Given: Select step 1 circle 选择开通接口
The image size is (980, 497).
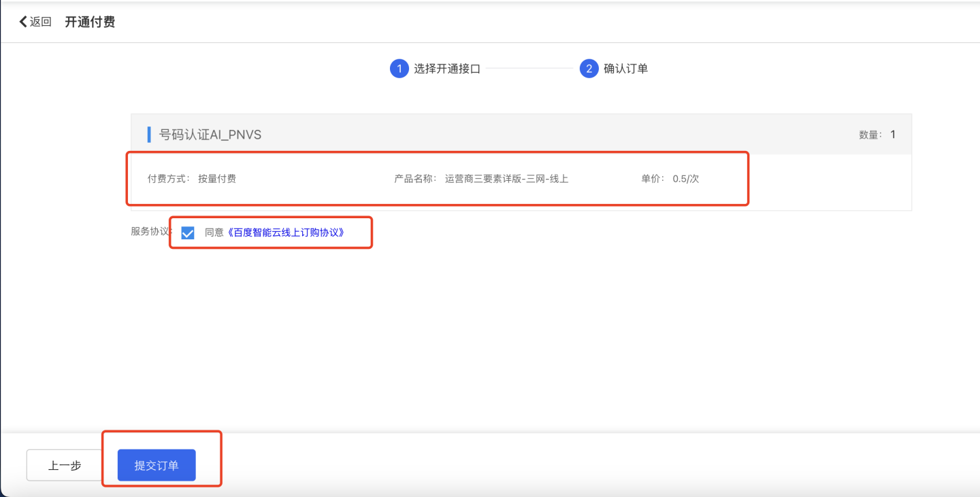Looking at the screenshot, I should (x=399, y=69).
